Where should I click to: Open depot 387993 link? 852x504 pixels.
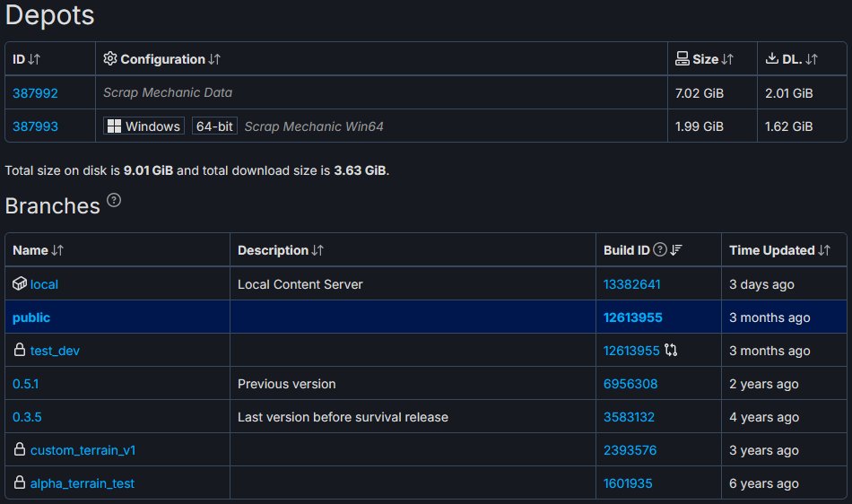35,126
